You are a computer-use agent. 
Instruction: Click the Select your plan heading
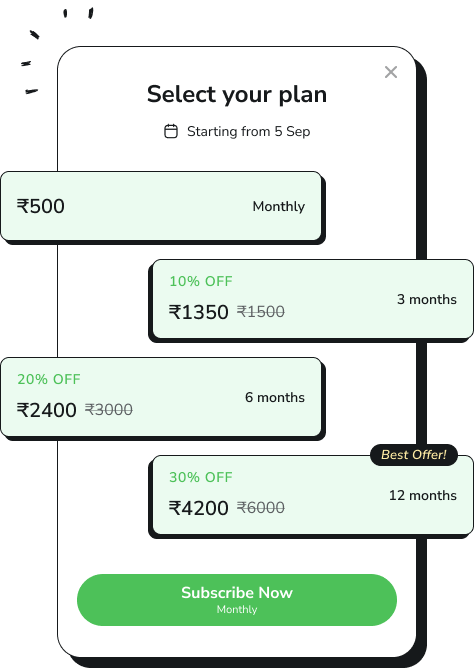(x=237, y=94)
